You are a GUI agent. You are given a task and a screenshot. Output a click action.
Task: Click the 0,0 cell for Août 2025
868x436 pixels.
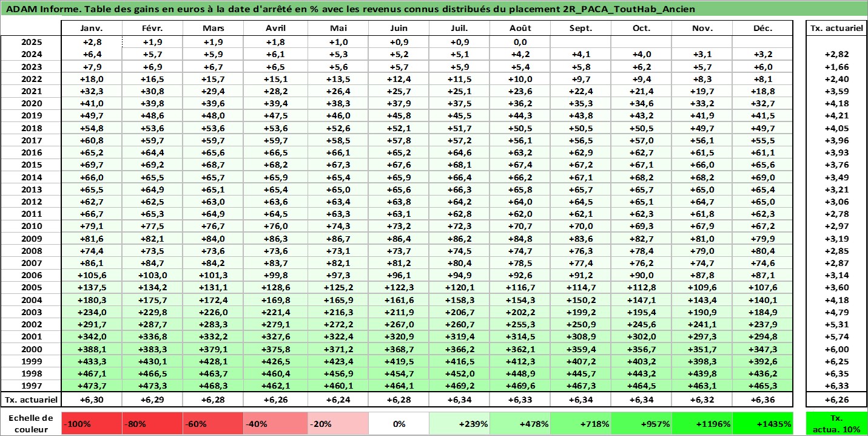(520, 43)
